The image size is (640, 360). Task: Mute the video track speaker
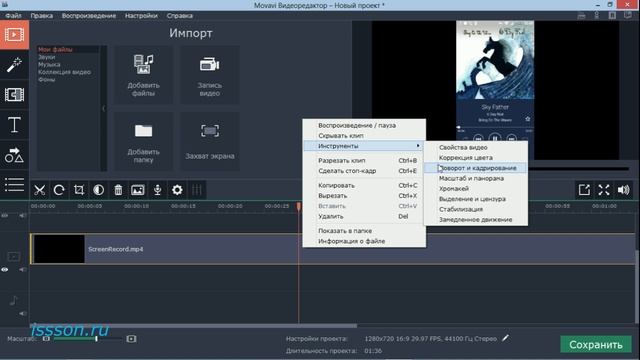[x=22, y=269]
